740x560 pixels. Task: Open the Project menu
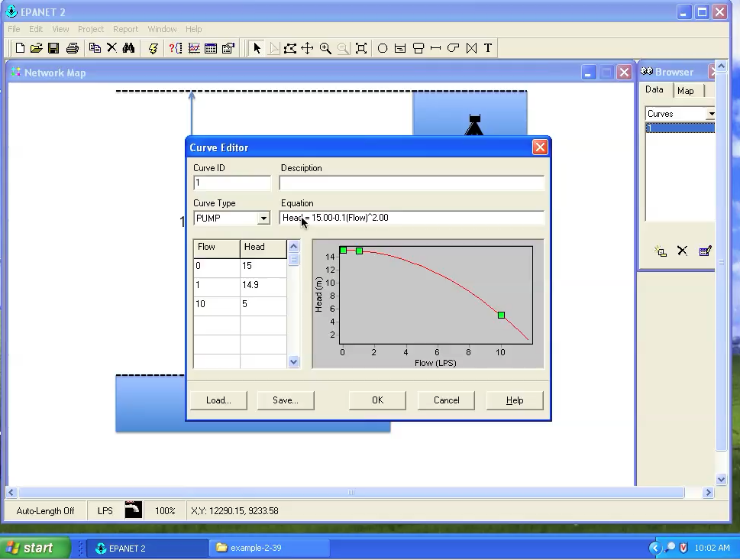click(x=91, y=29)
